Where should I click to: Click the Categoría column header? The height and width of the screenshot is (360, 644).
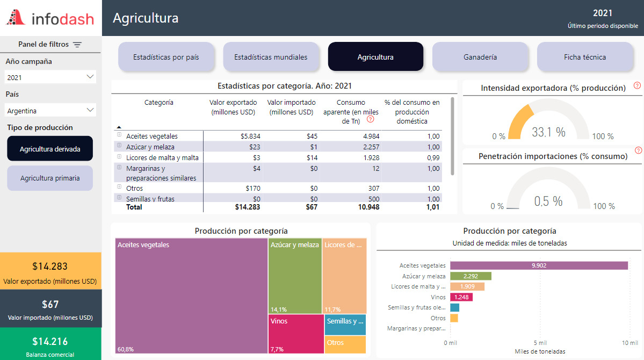tap(159, 102)
